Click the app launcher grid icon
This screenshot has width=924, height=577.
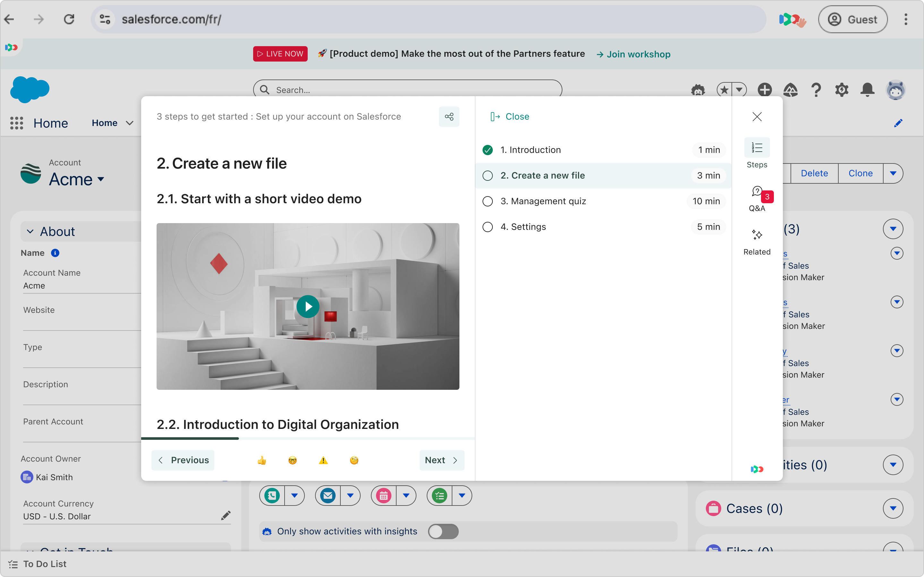pos(16,123)
